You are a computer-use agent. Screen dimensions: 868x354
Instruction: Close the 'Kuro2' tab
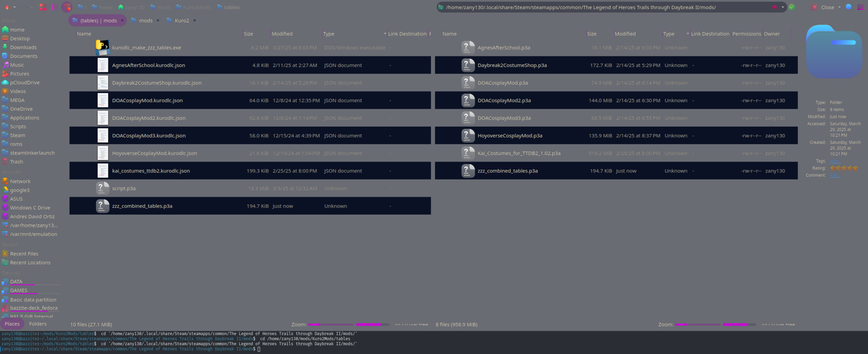(194, 20)
